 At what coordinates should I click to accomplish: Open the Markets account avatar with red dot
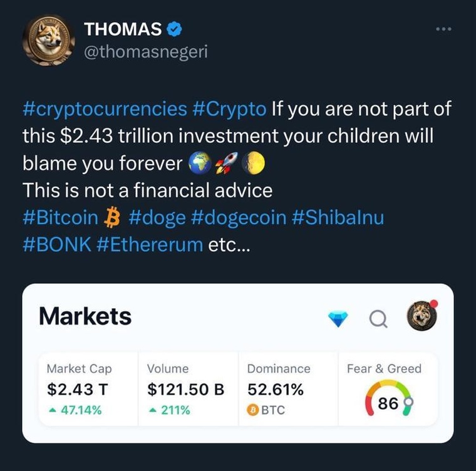point(422,317)
